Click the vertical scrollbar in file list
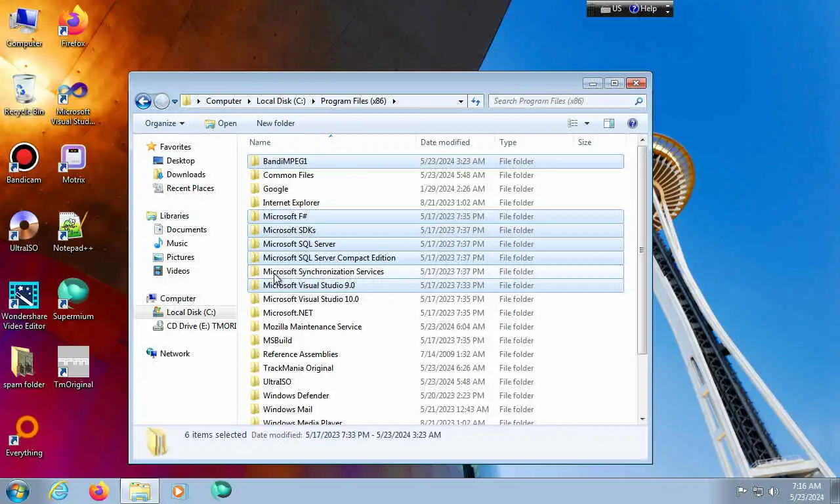This screenshot has height=504, width=840. tap(642, 249)
